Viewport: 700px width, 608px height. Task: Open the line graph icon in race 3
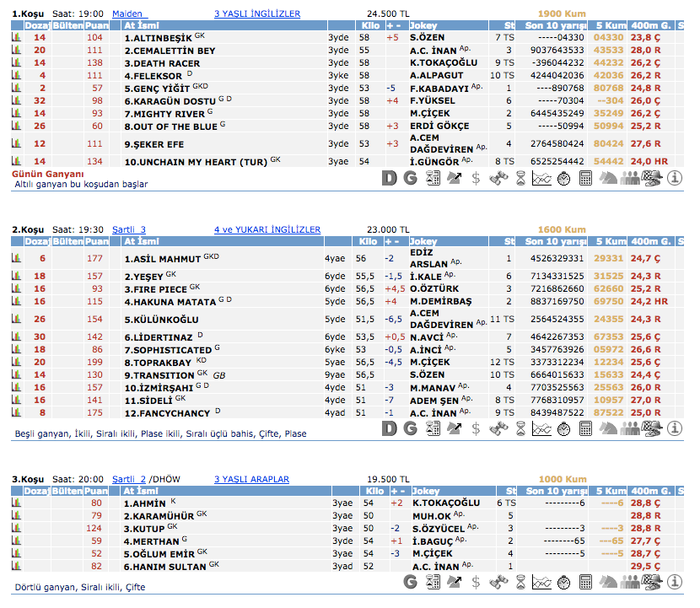coord(541,583)
